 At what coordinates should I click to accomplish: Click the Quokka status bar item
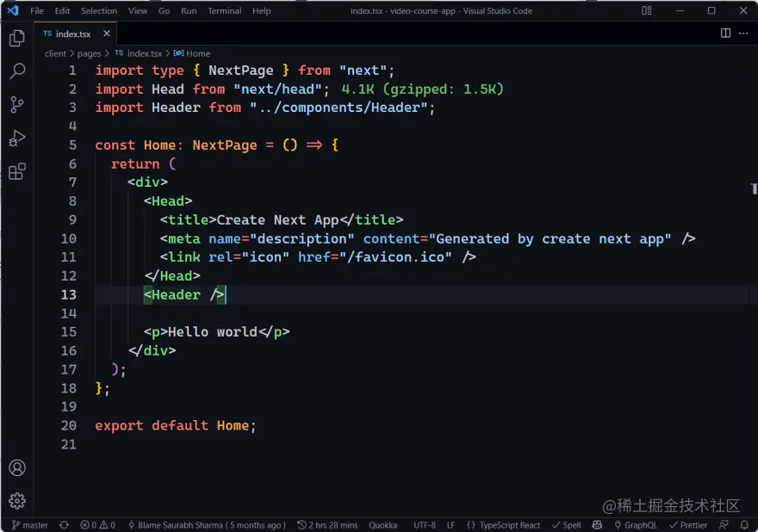point(382,525)
